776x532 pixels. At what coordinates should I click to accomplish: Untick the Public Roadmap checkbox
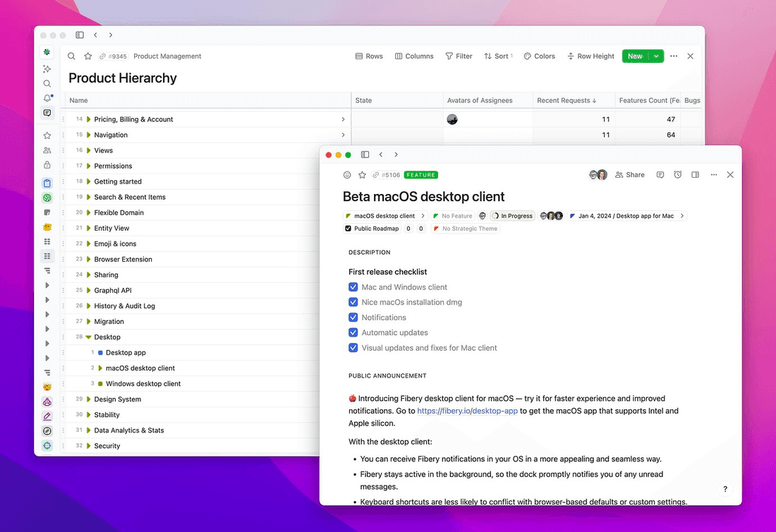tap(347, 228)
